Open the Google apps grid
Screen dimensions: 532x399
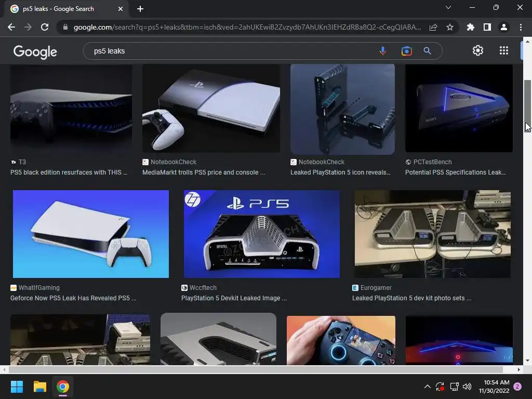tap(504, 50)
